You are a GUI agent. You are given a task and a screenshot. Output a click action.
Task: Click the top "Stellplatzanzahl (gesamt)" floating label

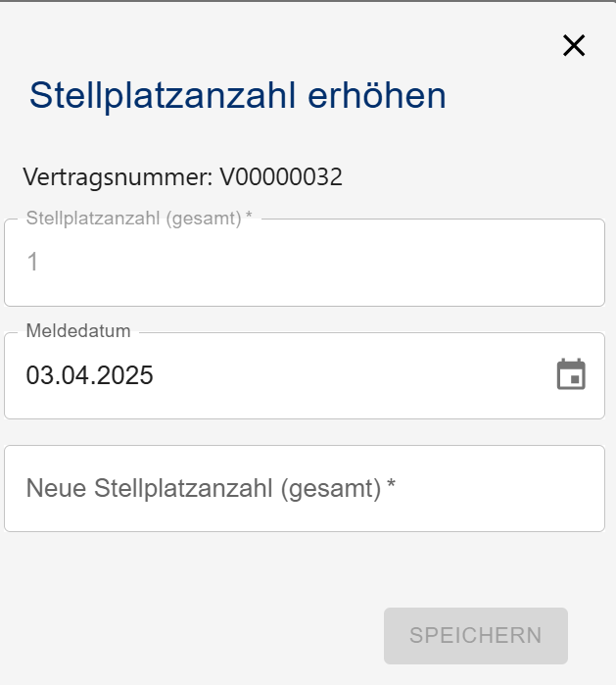point(133,219)
